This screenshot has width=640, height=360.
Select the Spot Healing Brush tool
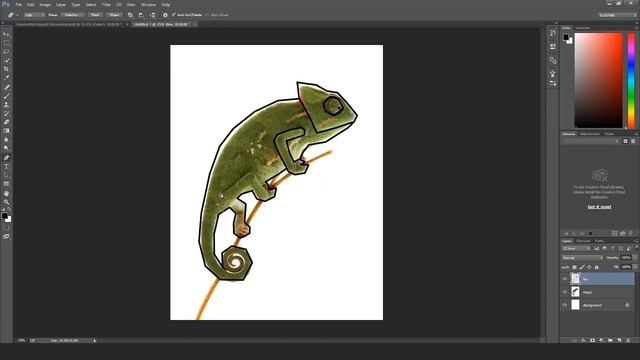(6, 87)
